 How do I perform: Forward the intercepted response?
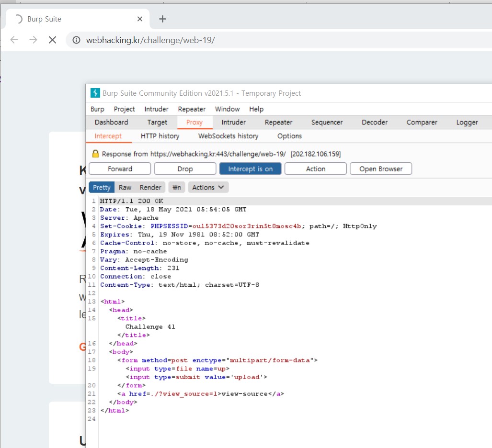120,168
